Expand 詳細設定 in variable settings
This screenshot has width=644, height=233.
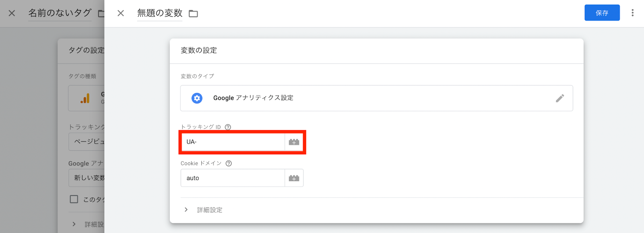pos(203,210)
